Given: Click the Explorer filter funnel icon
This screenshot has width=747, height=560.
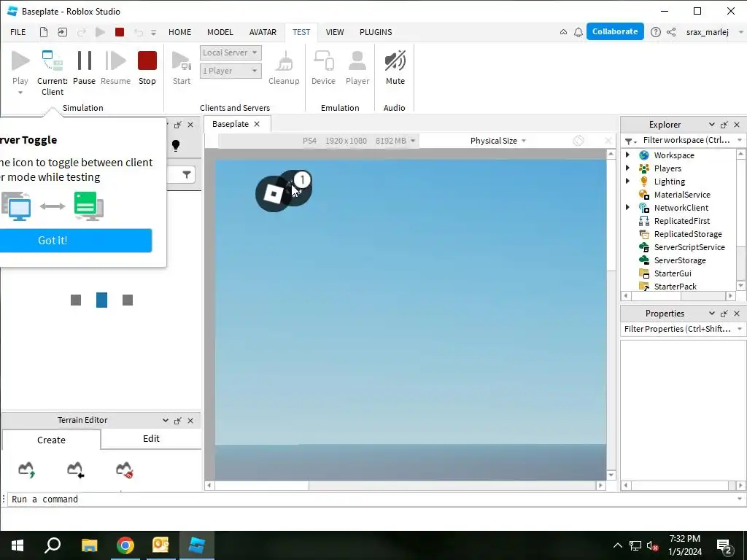Looking at the screenshot, I should tap(630, 141).
